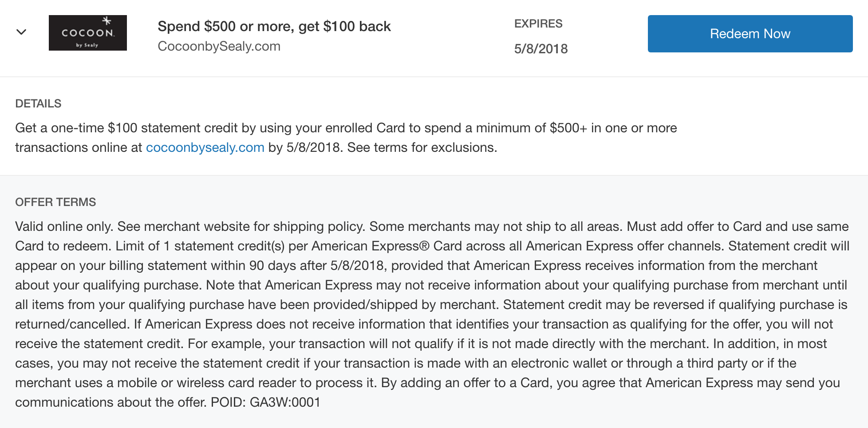Image resolution: width=868 pixels, height=428 pixels.
Task: Click the 'See terms for exclusions' sentence
Action: click(x=422, y=147)
